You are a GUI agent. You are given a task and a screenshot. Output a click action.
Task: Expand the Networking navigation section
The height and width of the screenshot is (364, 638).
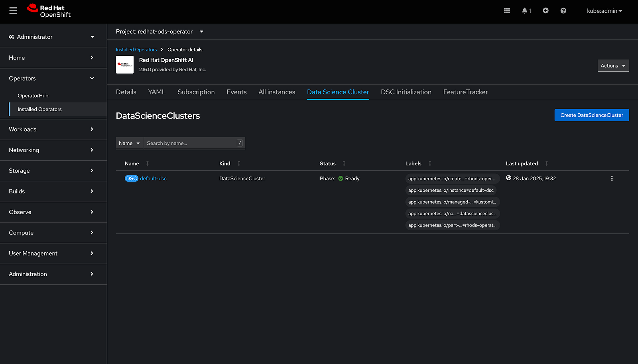click(x=53, y=150)
